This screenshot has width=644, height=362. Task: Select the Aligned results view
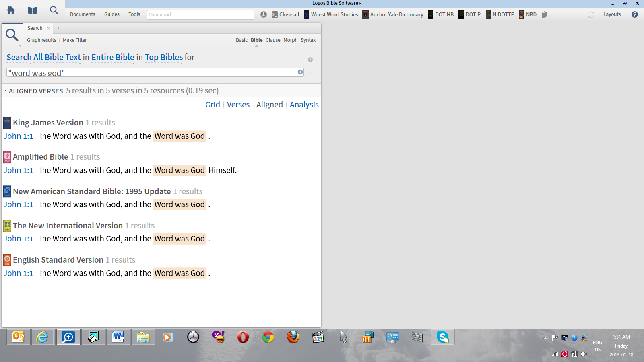(270, 105)
